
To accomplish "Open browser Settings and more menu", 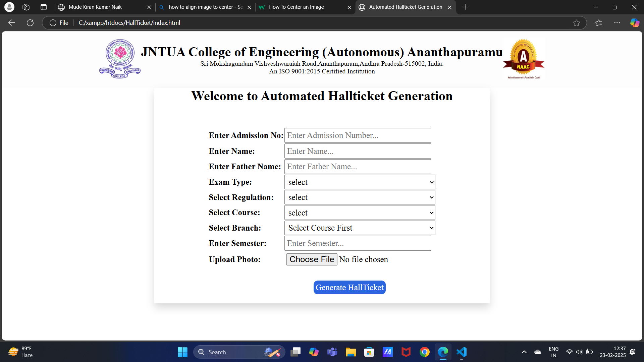I will pos(617,23).
